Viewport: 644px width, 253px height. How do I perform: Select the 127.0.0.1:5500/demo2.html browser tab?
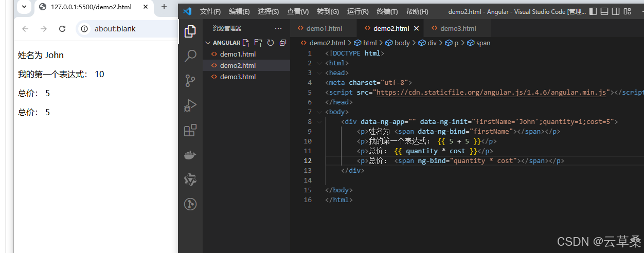pos(91,7)
